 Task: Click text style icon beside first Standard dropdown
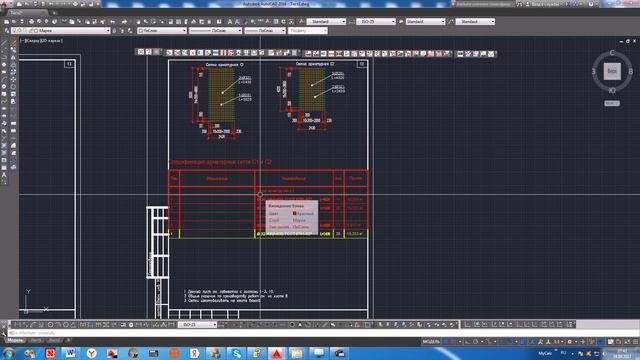pyautogui.click(x=302, y=22)
